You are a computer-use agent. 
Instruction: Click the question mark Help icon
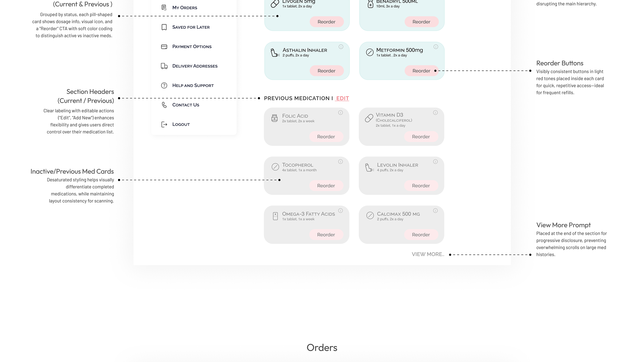(x=164, y=85)
